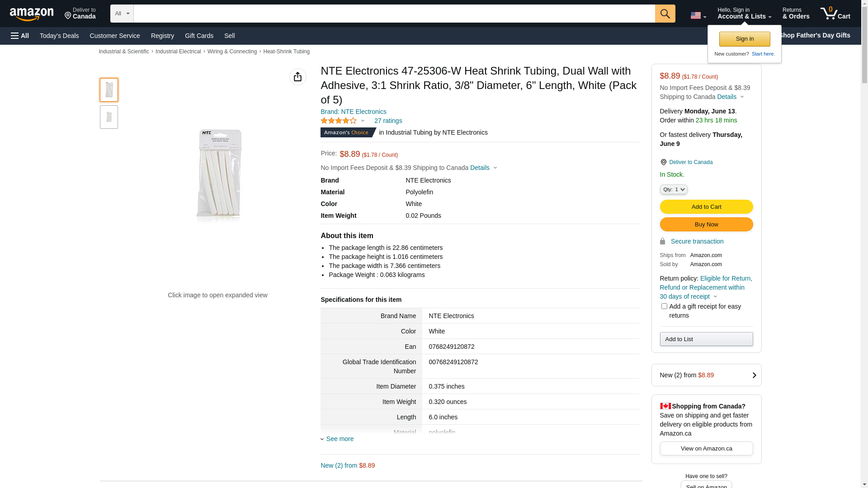
Task: Select the second product thumbnail image
Action: point(109,117)
